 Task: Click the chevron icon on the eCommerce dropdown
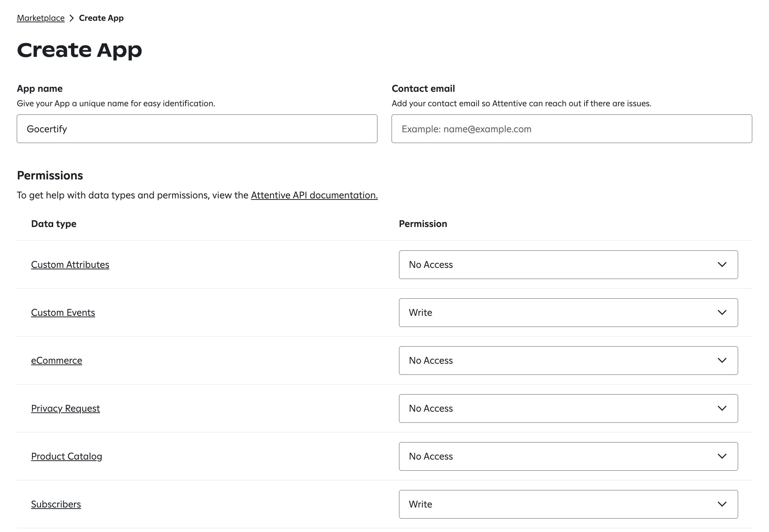[x=722, y=360]
